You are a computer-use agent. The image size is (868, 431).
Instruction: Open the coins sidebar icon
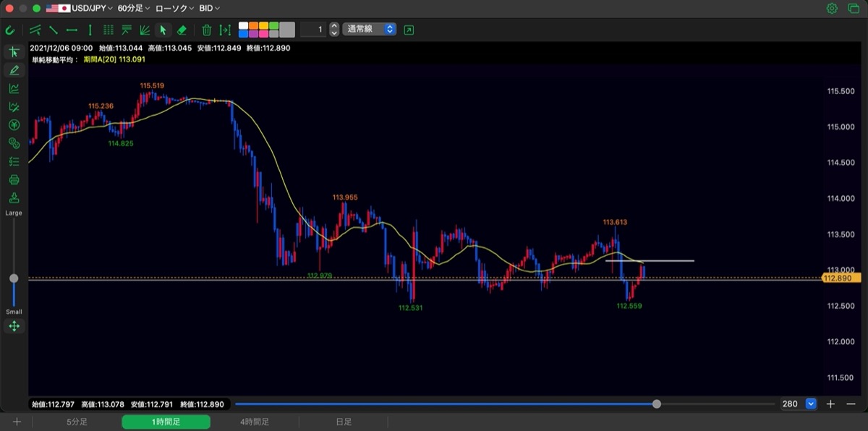tap(14, 143)
